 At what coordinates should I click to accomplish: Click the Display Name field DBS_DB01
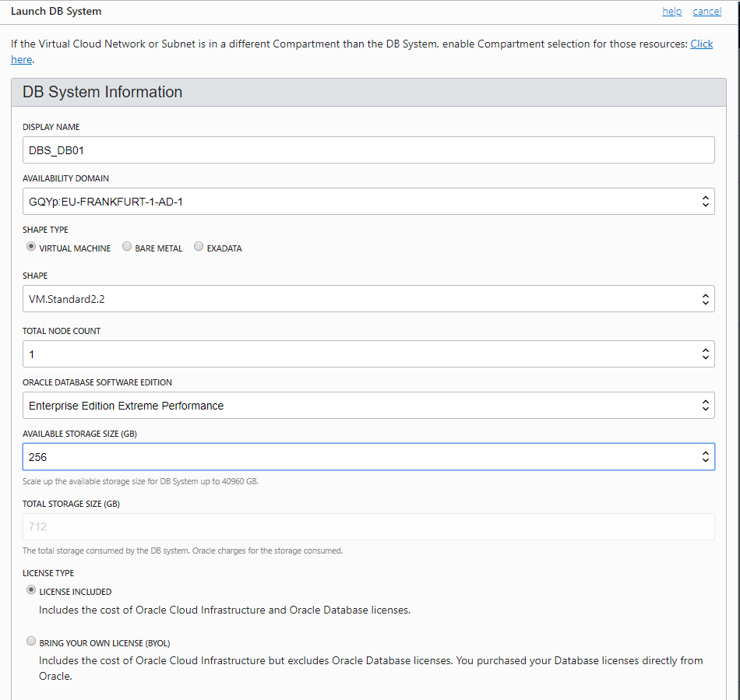pyautogui.click(x=368, y=150)
